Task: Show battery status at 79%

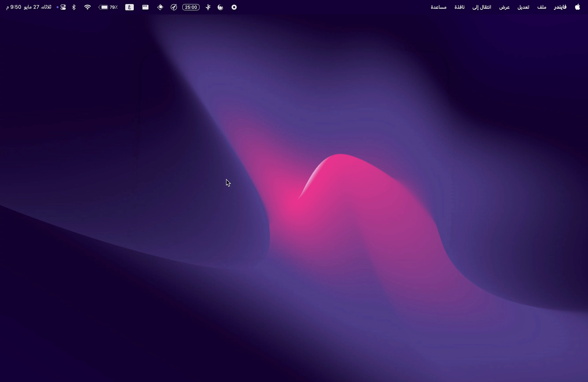Action: click(x=108, y=7)
